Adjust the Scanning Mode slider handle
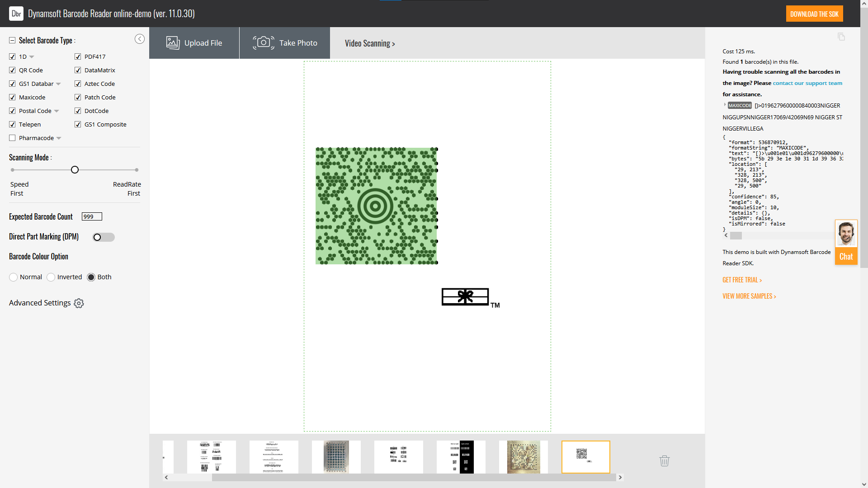The width and height of the screenshot is (868, 488). click(75, 170)
